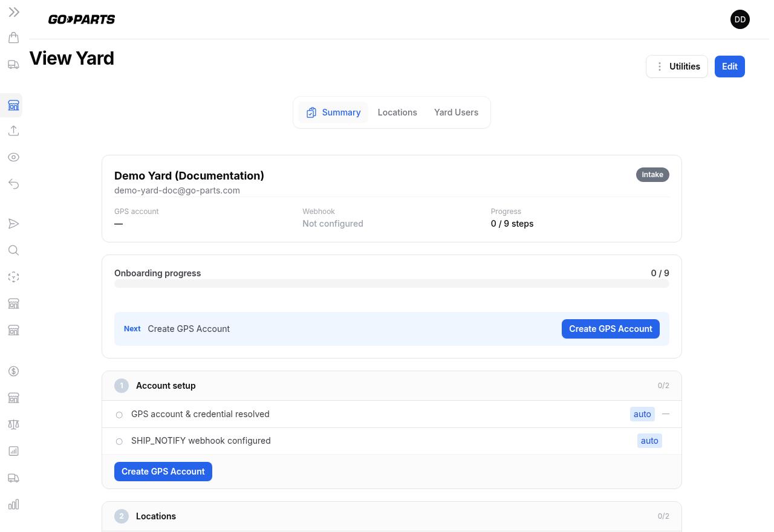Click the storefront icon just above the dollar coin
Screen dimensions: 774x532
point(13,330)
